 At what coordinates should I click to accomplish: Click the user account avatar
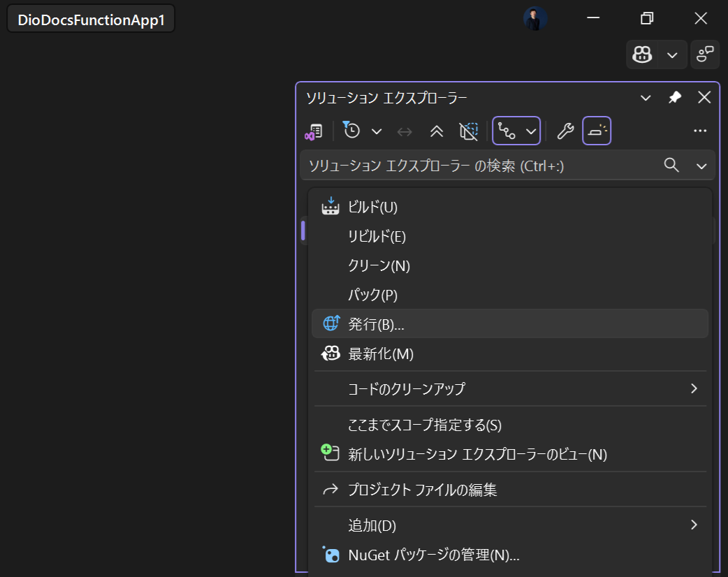[535, 19]
